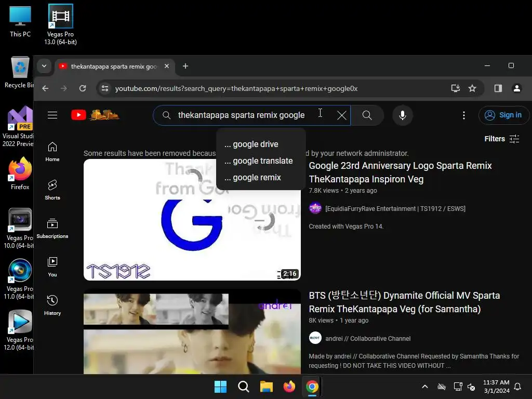Open the EquidiaFurryRave Entertainment channel link
The image size is (532, 399).
[395, 209]
